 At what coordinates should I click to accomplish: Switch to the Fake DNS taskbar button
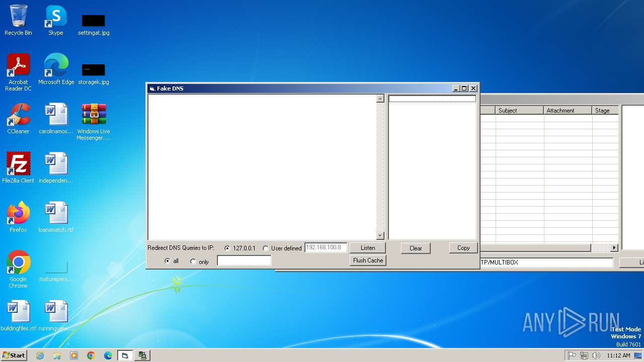(125, 355)
